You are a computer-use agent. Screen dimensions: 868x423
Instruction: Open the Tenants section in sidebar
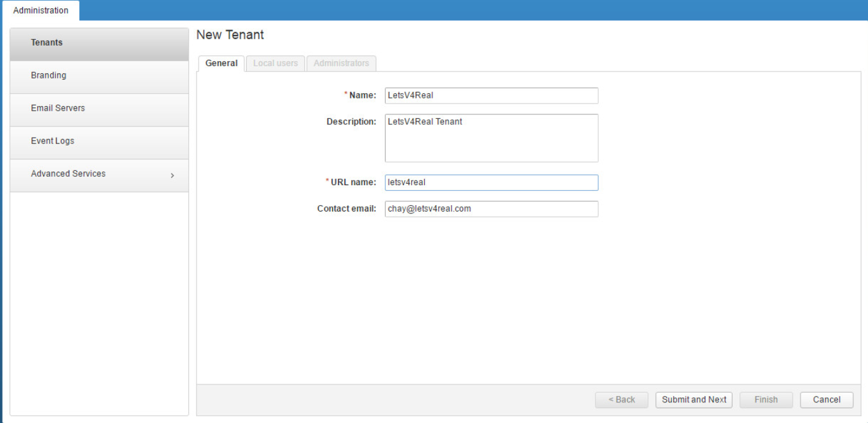coord(47,43)
